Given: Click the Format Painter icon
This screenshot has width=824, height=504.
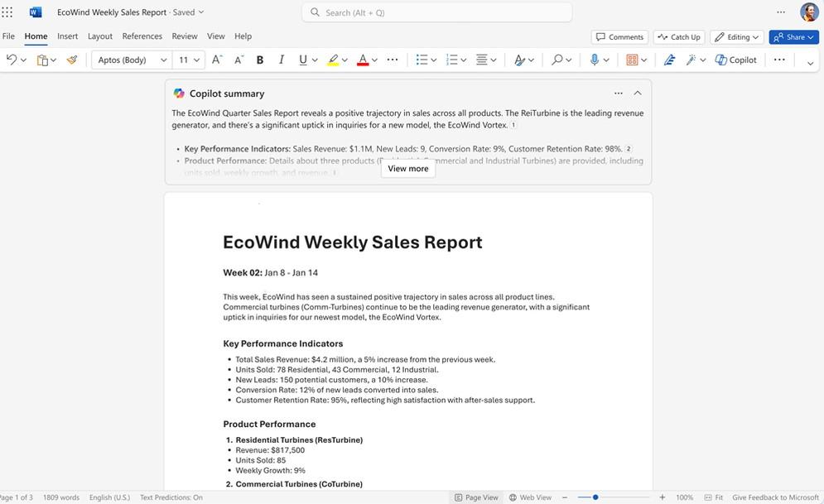Looking at the screenshot, I should tap(72, 60).
